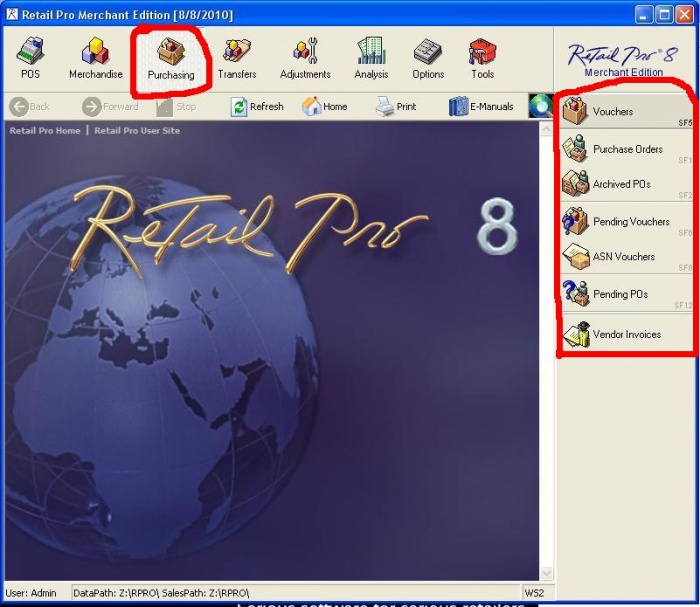
Task: Maximize the Retail Pro window
Action: click(x=664, y=15)
